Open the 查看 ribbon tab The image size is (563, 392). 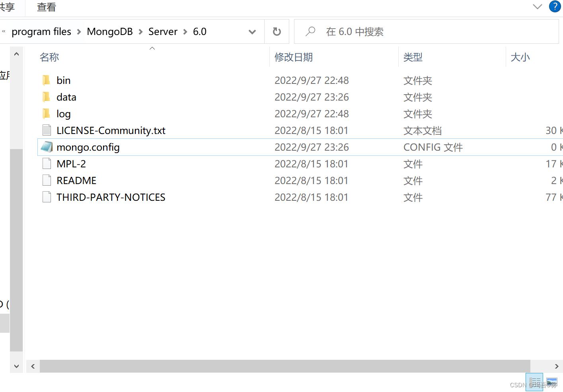[x=47, y=7]
